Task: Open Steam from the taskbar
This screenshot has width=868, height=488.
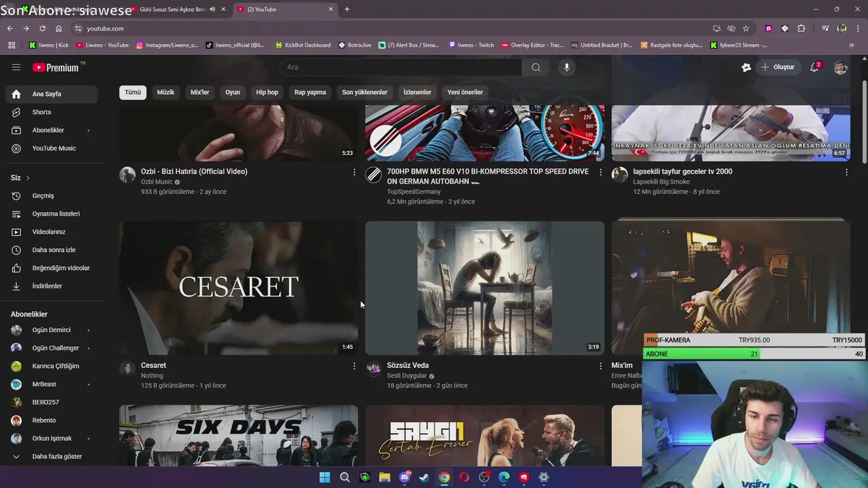Action: [424, 477]
